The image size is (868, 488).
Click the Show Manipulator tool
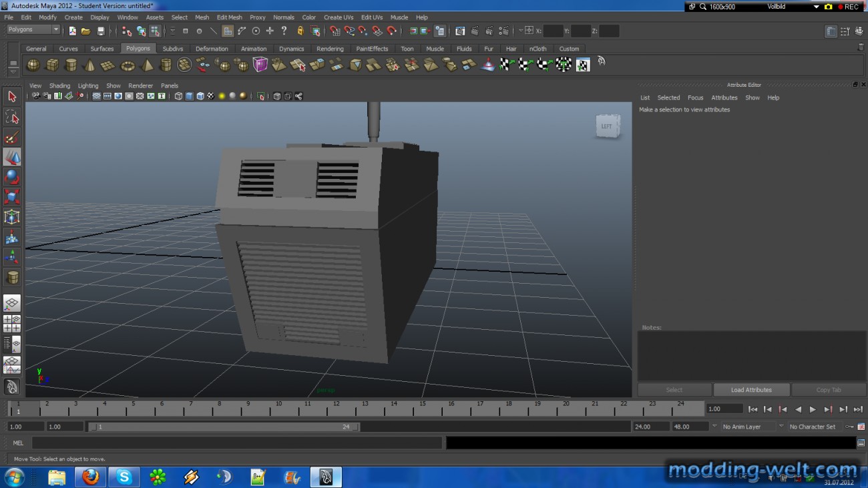coord(12,257)
